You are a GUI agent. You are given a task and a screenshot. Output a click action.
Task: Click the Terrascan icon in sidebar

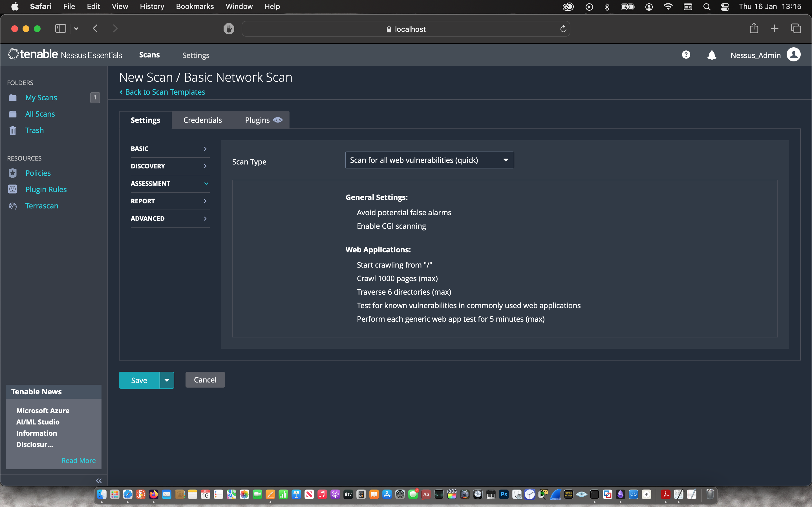(13, 206)
